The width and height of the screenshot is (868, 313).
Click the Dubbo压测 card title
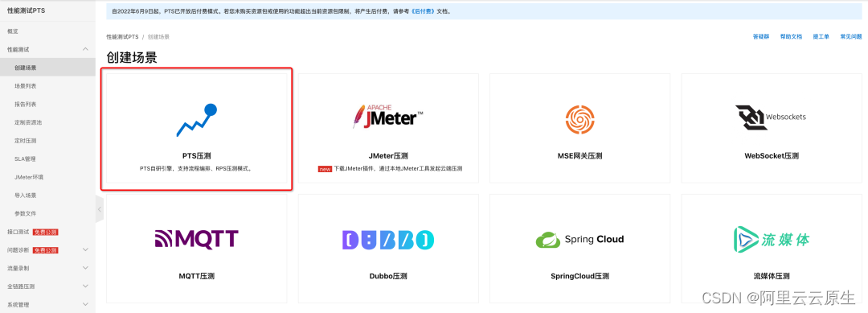click(388, 276)
